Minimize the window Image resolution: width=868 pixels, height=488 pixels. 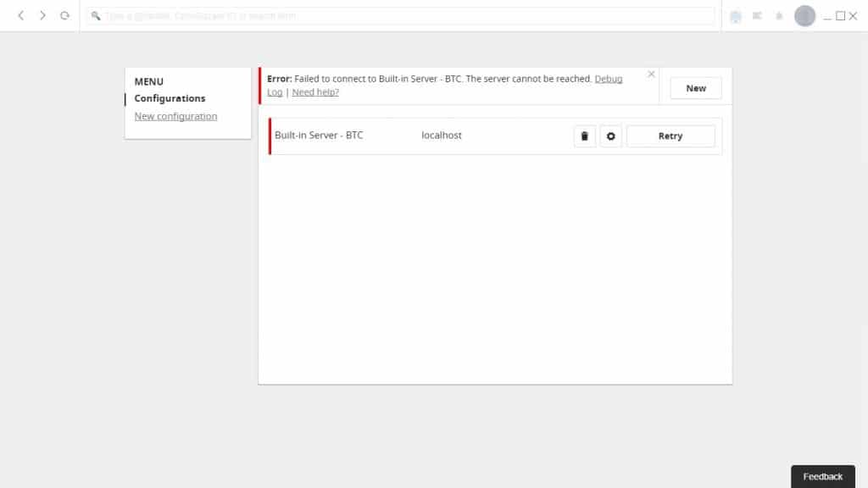click(827, 17)
